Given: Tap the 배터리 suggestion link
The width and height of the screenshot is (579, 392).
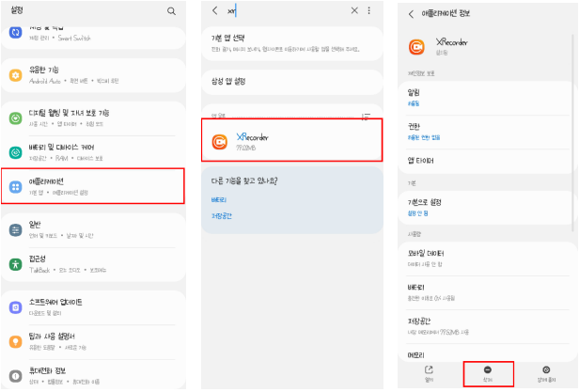Looking at the screenshot, I should (x=219, y=200).
